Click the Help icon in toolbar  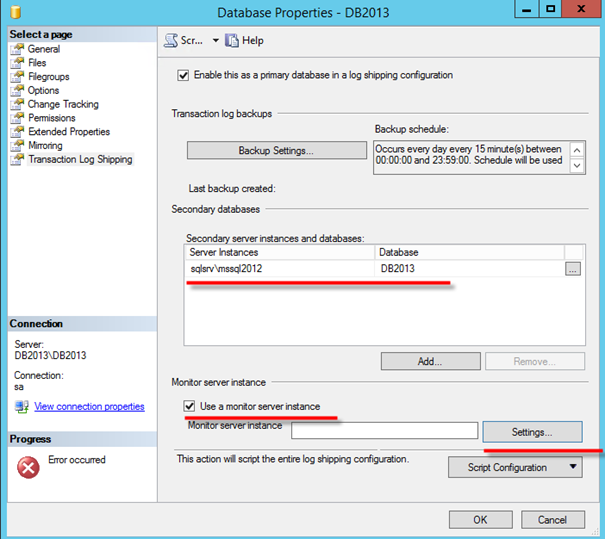(x=232, y=41)
